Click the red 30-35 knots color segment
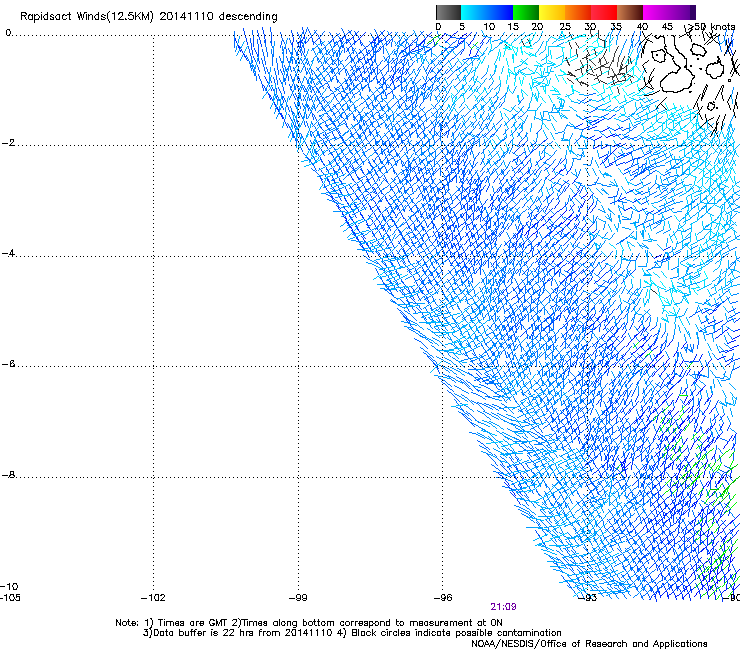 (604, 12)
